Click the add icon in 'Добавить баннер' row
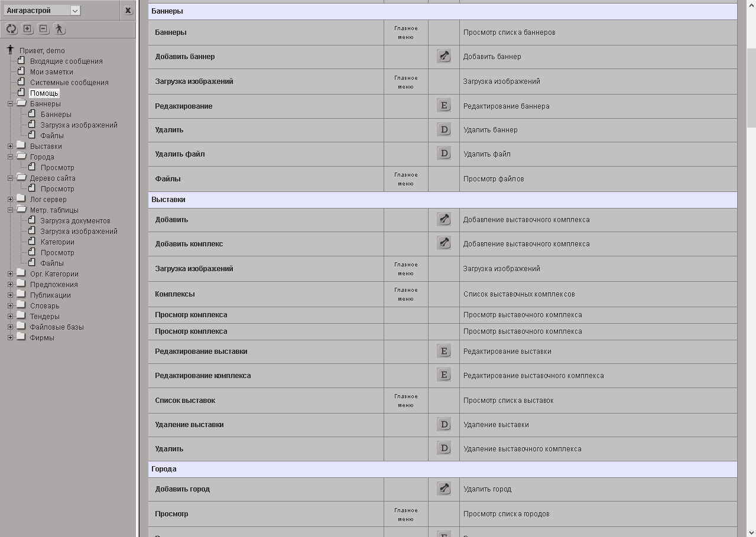 [x=443, y=56]
